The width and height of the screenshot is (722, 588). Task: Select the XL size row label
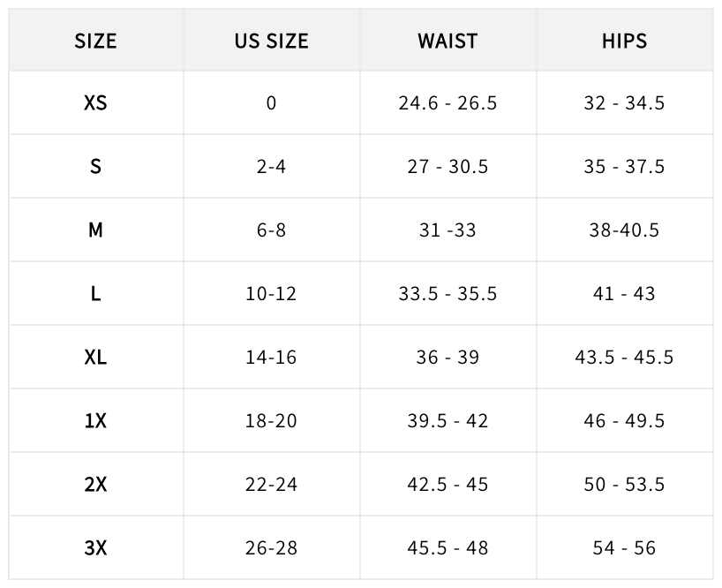tap(95, 358)
